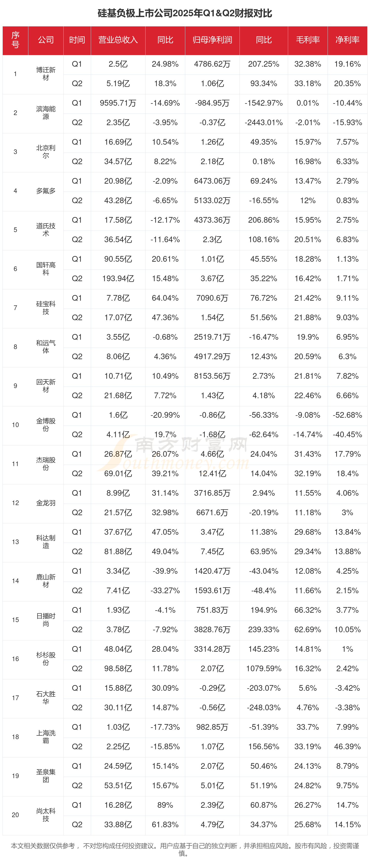The height and width of the screenshot is (868, 370).
Task: Select the 净利率 header cell
Action: pos(347,40)
